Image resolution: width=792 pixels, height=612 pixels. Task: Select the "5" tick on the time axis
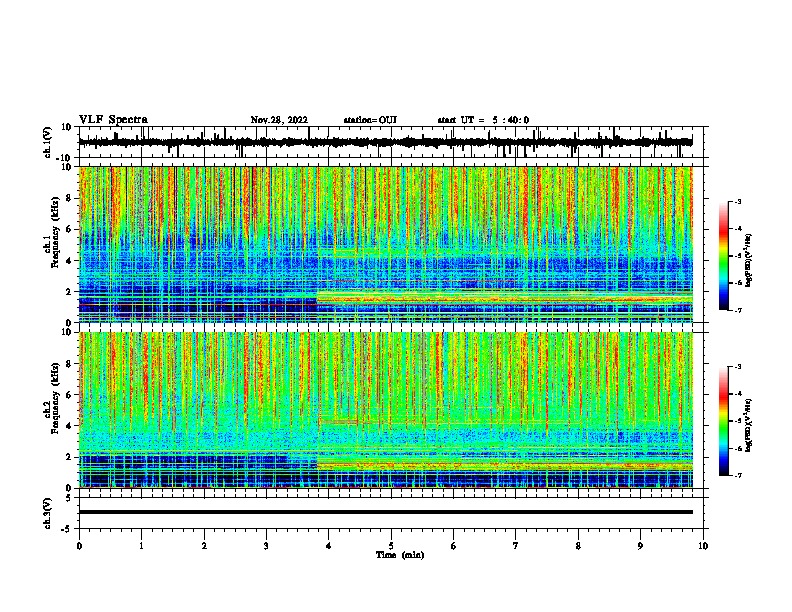pos(391,546)
